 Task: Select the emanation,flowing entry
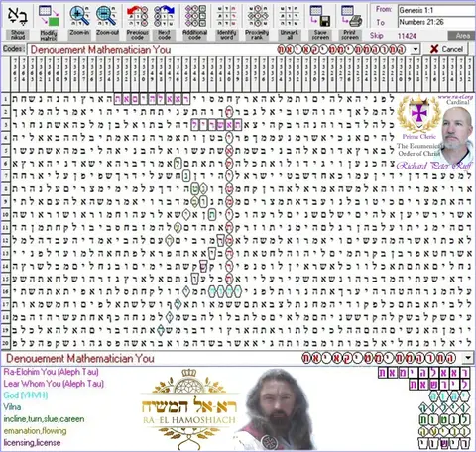[x=35, y=431]
